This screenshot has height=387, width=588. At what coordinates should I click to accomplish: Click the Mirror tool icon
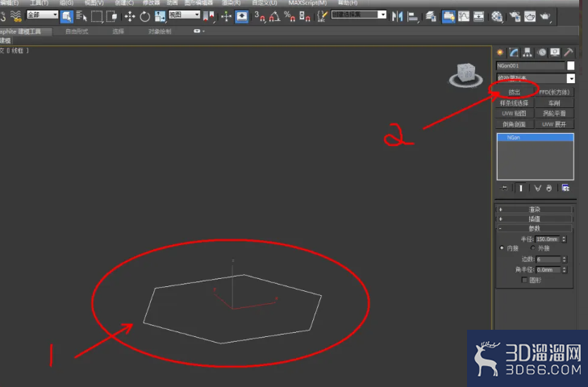pos(397,16)
